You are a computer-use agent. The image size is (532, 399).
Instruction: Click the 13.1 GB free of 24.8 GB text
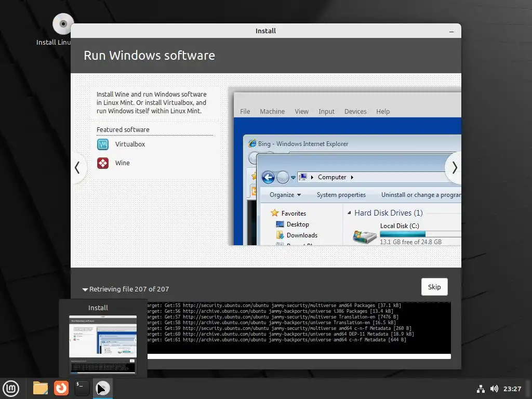[410, 242]
